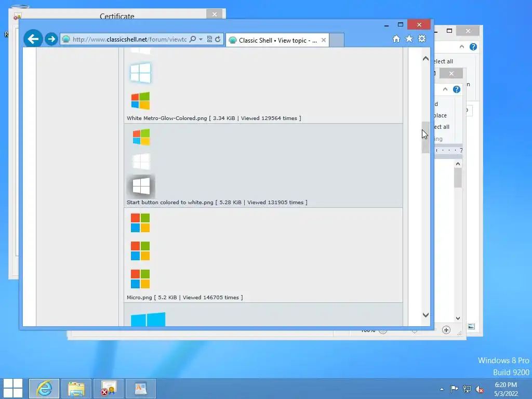Click the glowing white Metro start button image
Image resolution: width=532 pixels, height=399 pixels.
(x=140, y=73)
